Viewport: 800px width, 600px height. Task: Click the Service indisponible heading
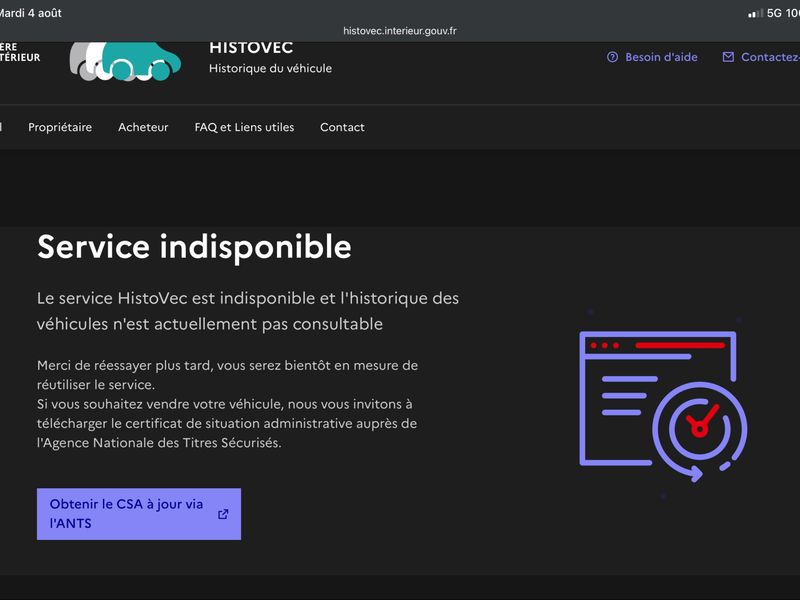coord(194,247)
